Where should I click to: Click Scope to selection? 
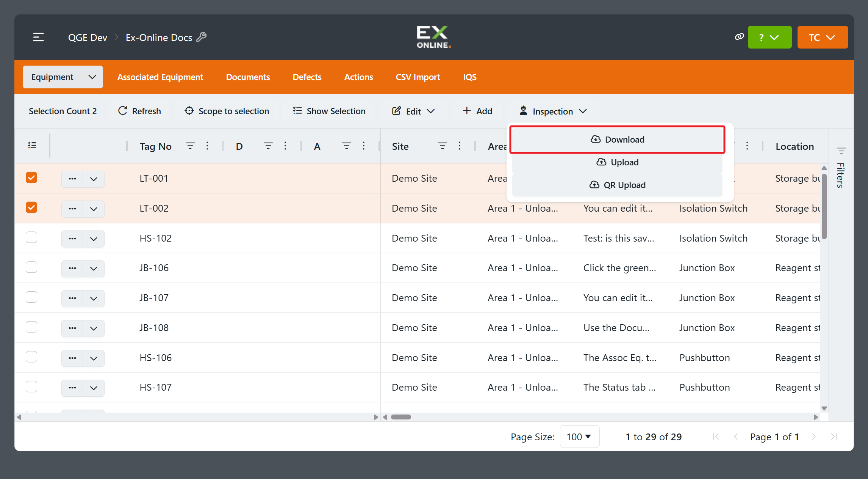[x=227, y=111]
